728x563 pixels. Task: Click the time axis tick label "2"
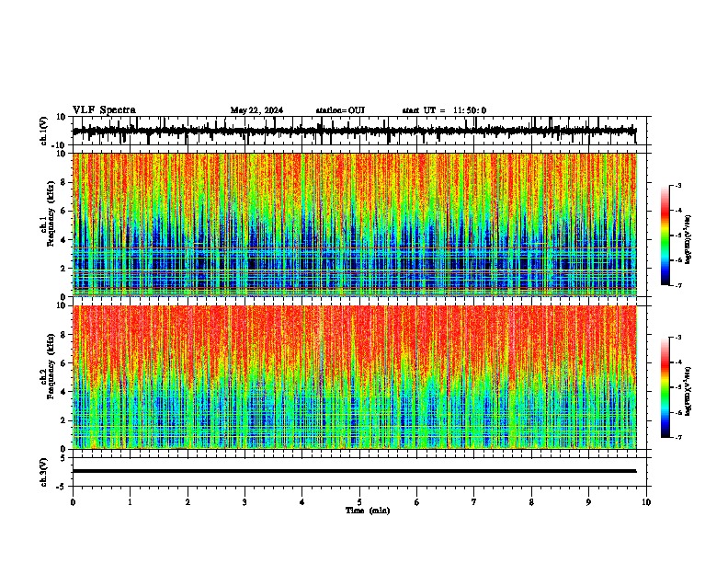[188, 502]
